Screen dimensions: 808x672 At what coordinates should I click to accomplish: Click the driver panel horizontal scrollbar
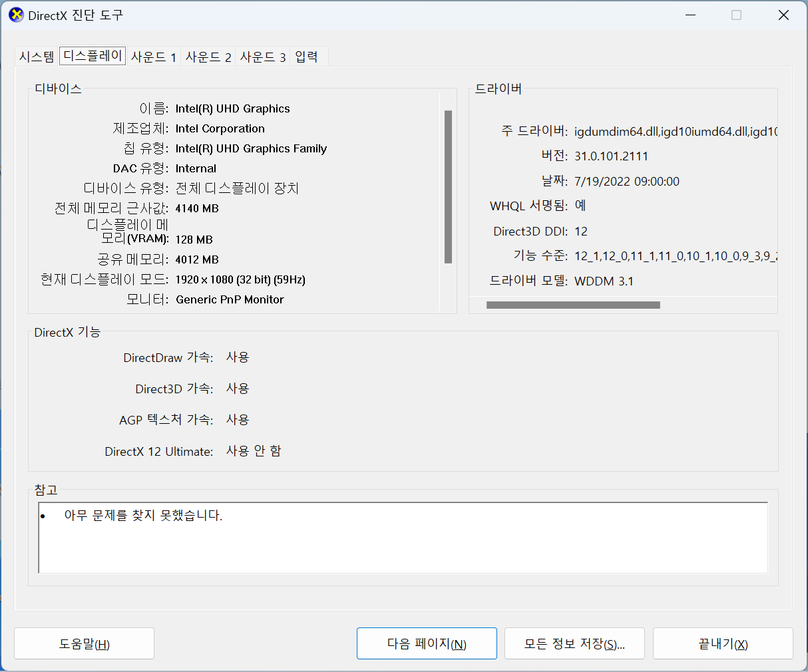(572, 305)
